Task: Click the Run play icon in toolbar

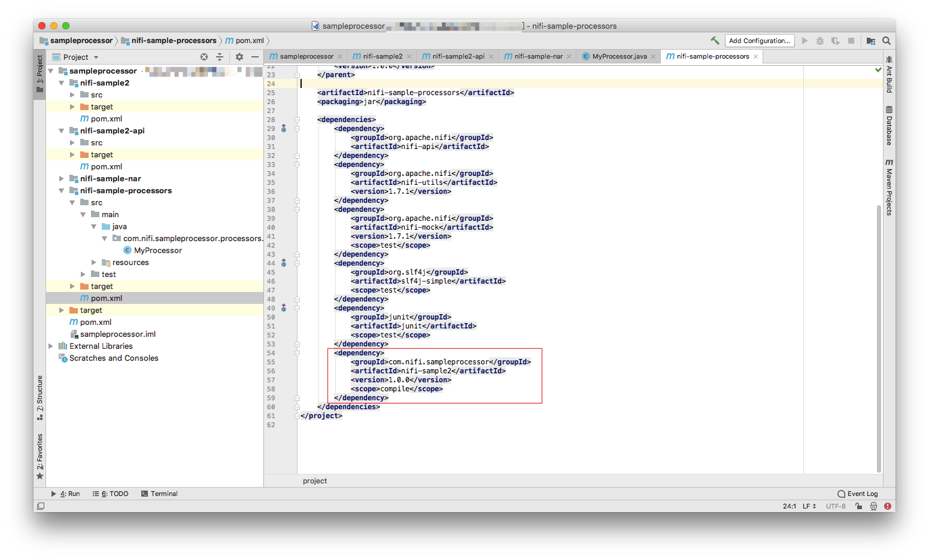Action: [804, 41]
